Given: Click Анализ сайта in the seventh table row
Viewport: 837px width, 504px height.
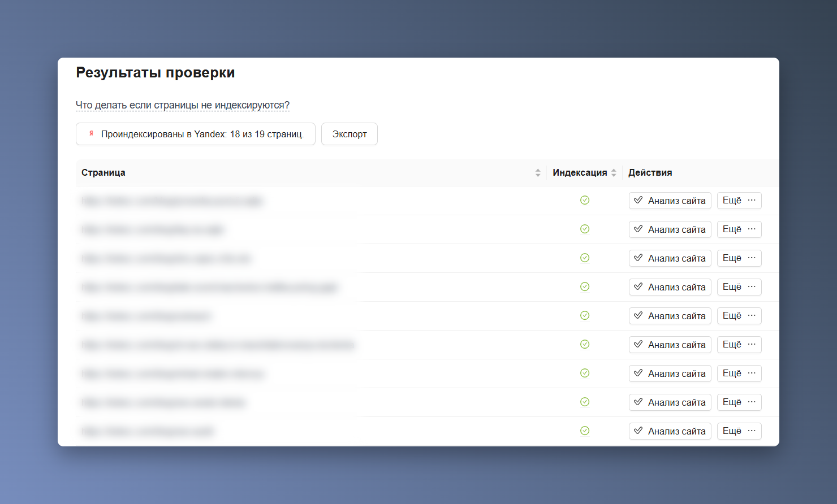Looking at the screenshot, I should 670,373.
